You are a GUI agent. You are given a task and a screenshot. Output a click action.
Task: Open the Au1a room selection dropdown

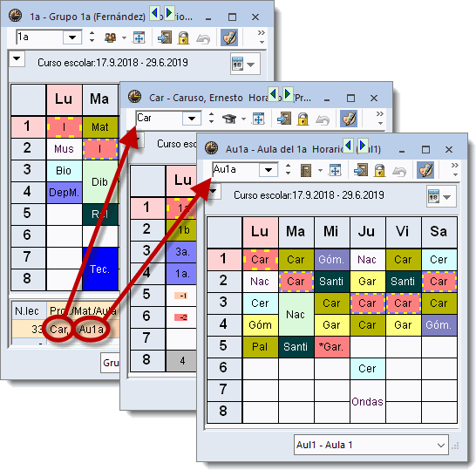pos(269,170)
